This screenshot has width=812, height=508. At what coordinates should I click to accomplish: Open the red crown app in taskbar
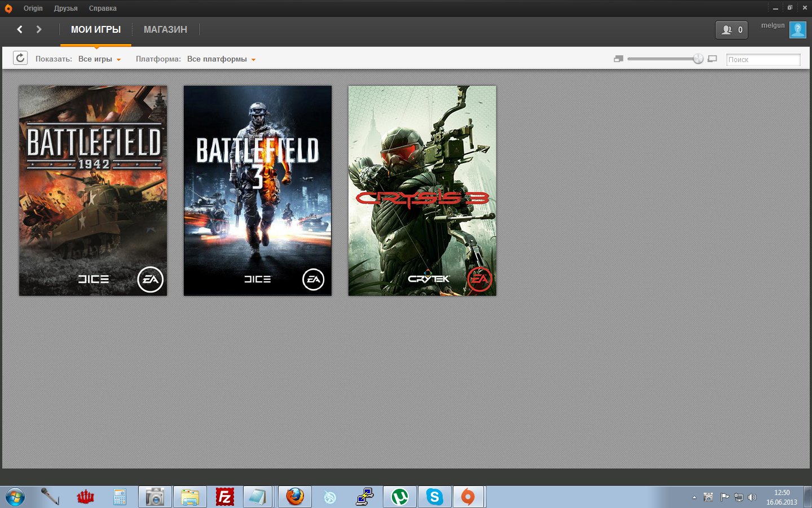tap(85, 497)
